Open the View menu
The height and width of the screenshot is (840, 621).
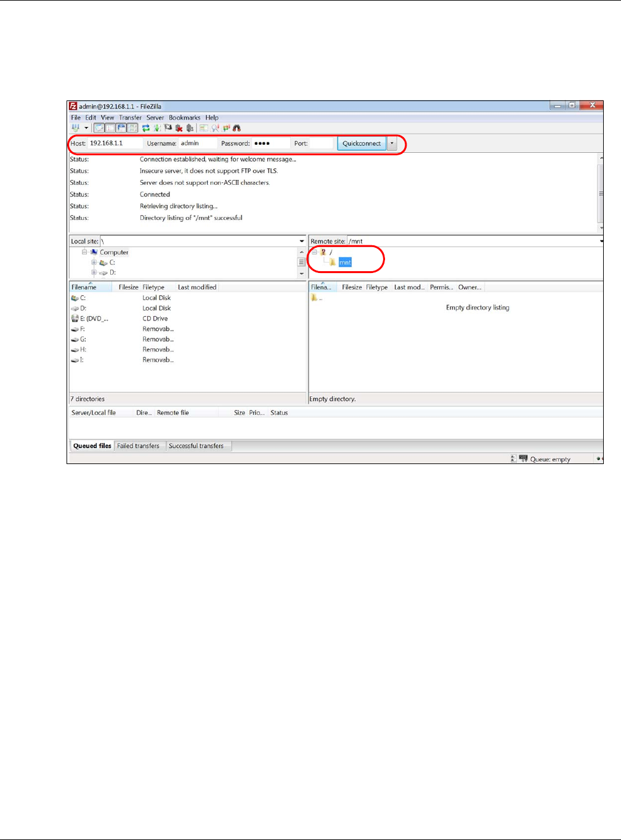click(107, 117)
